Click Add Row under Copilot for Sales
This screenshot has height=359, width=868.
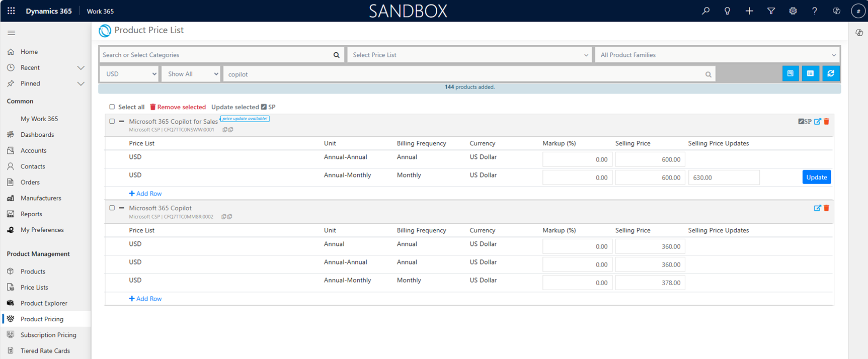(x=145, y=194)
